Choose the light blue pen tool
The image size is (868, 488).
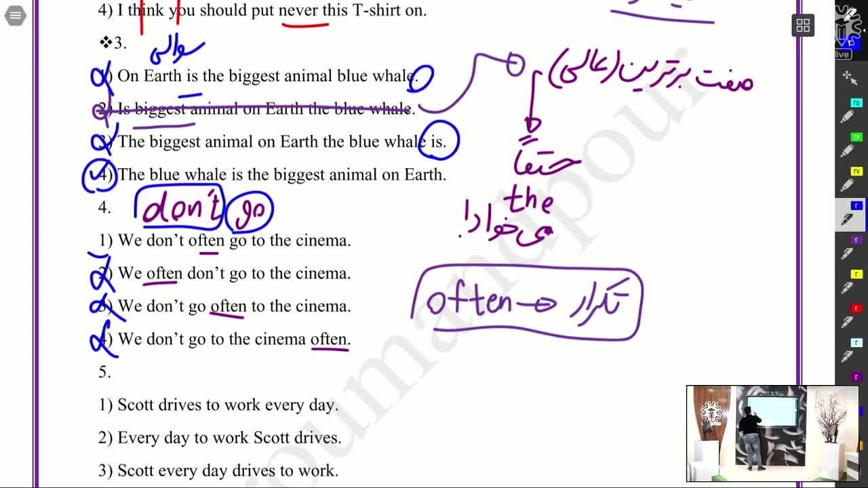[x=849, y=352]
